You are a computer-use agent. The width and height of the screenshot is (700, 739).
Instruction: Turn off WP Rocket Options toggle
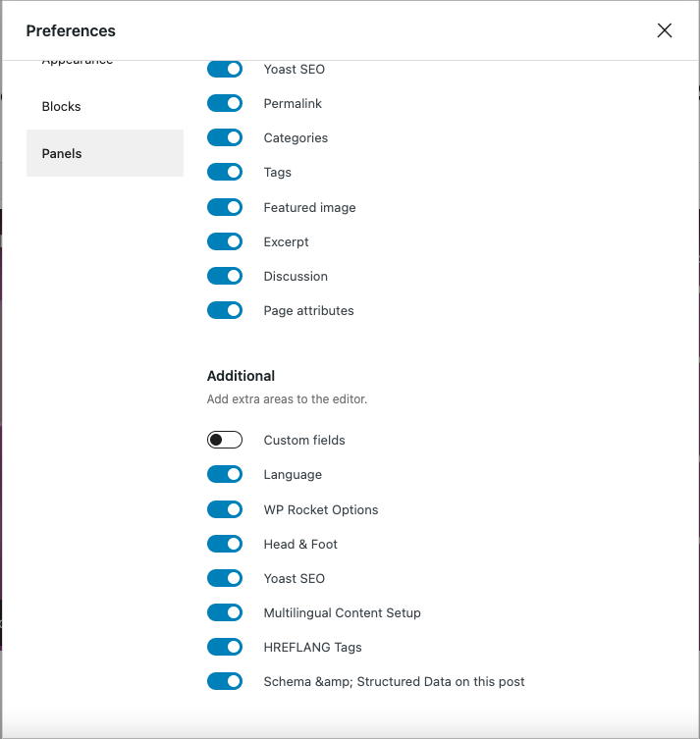coord(225,509)
